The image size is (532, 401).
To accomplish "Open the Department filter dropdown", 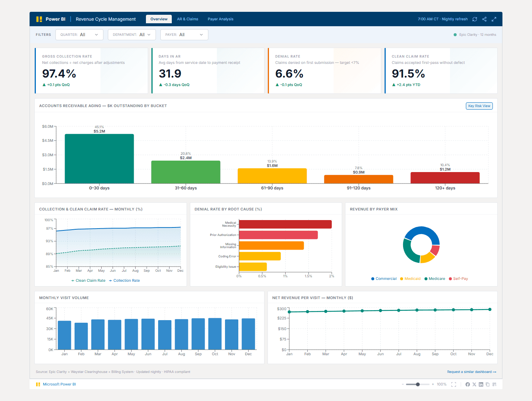I will (x=132, y=35).
